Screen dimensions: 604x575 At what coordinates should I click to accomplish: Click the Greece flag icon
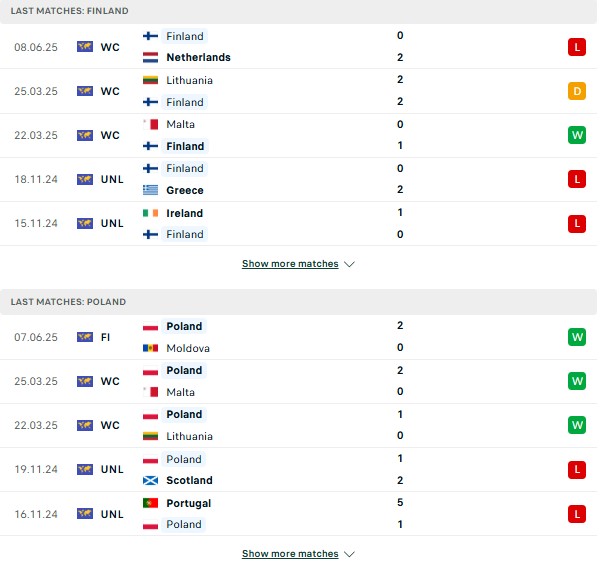point(150,190)
